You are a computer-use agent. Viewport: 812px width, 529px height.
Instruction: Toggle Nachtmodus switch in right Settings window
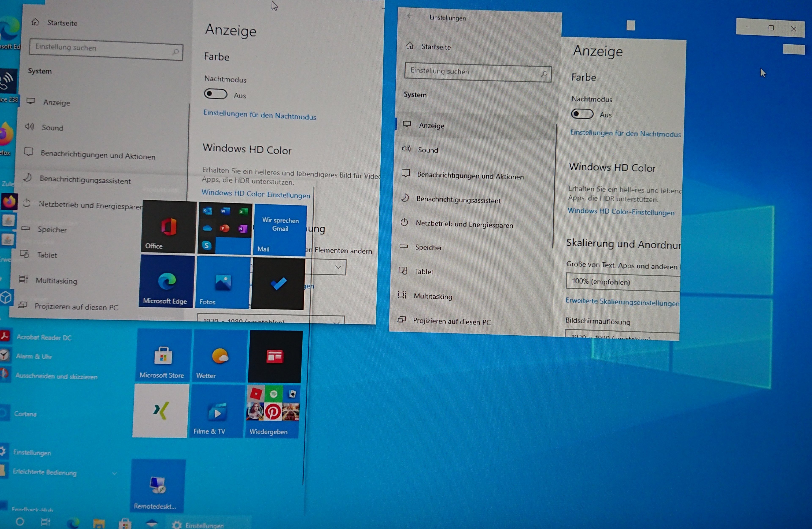click(582, 114)
